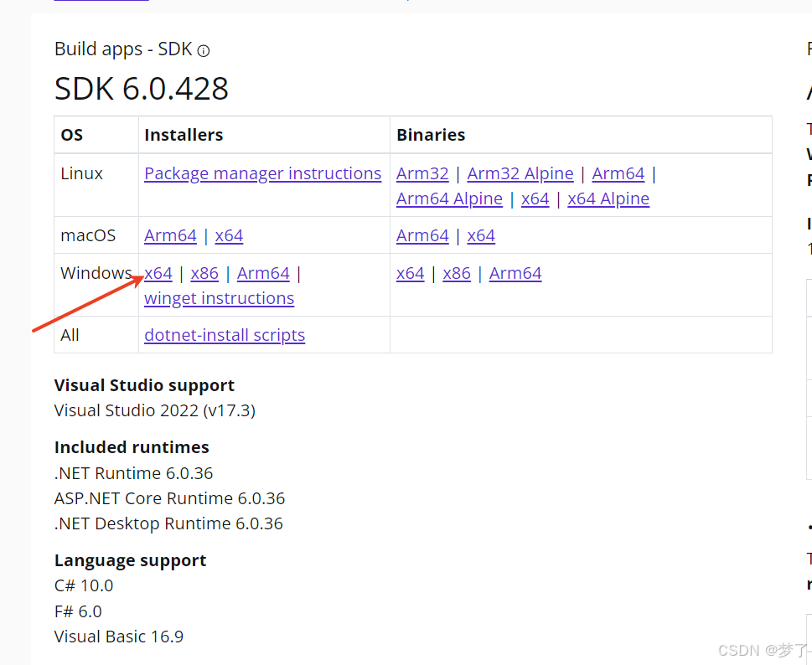
Task: Download Windows x86 binaries
Action: click(x=457, y=273)
